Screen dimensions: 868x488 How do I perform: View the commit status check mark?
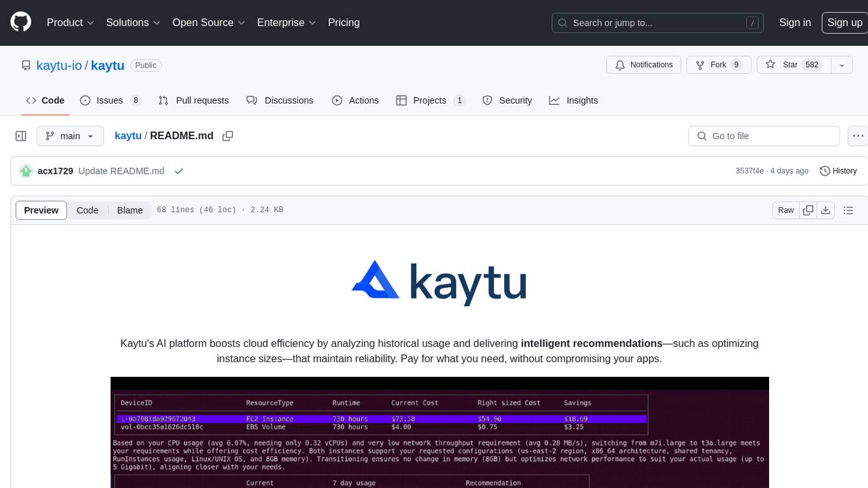[x=179, y=171]
